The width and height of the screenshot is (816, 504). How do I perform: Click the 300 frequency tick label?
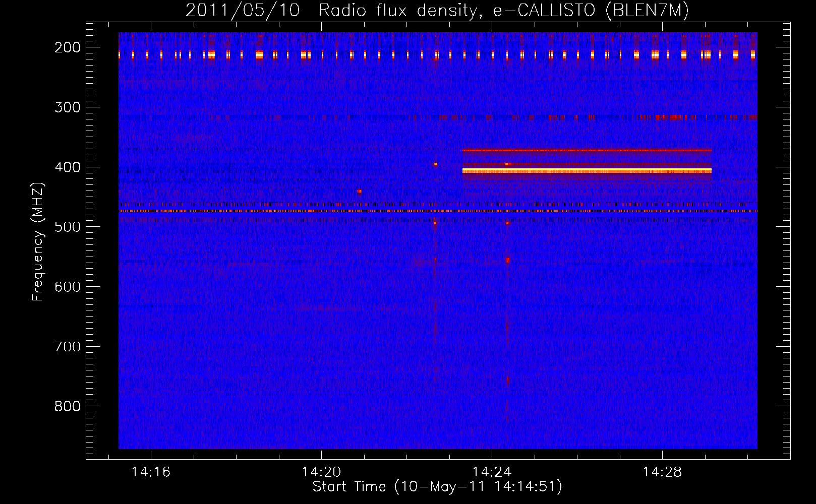(68, 107)
